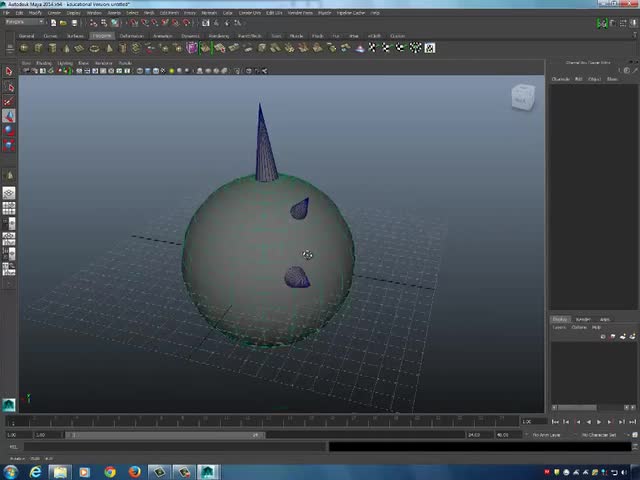
Task: Select the Paint Selection tool
Action: coord(9,100)
